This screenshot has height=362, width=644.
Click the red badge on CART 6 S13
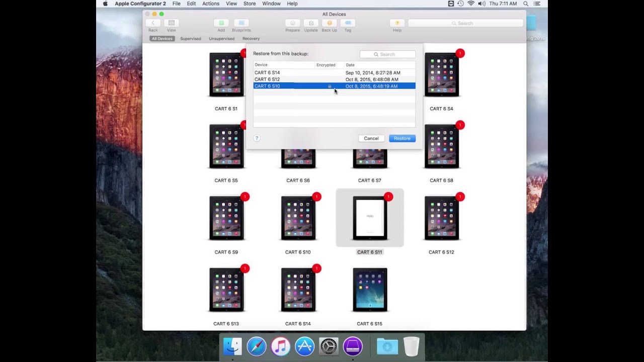[245, 268]
